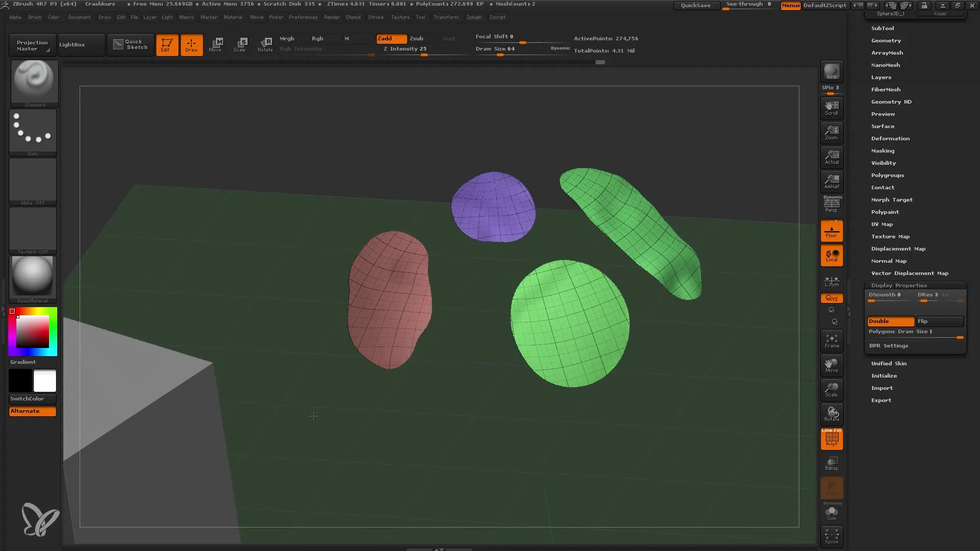Screen dimensions: 980x551
Task: Select the Scale tool in toolbar
Action: (240, 44)
